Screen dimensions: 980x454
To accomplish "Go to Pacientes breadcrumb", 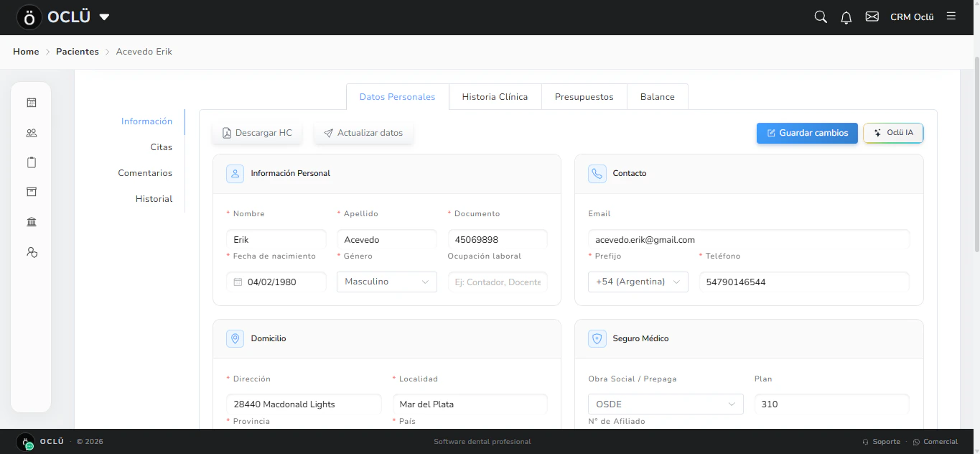I will (x=78, y=52).
